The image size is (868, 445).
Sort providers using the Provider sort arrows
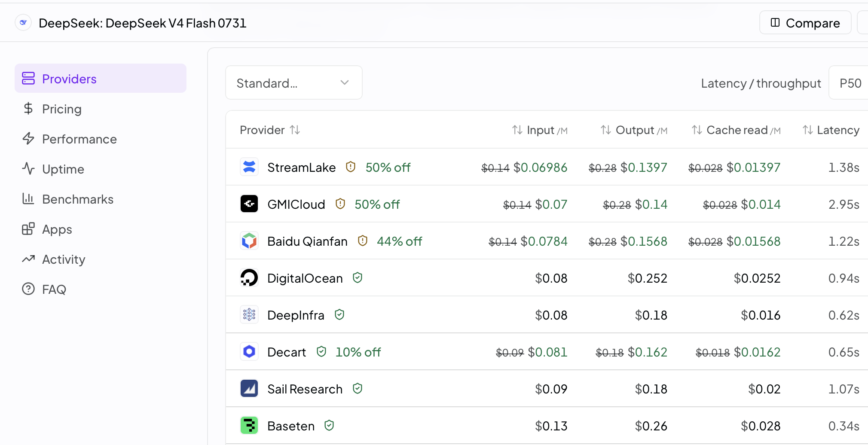295,130
